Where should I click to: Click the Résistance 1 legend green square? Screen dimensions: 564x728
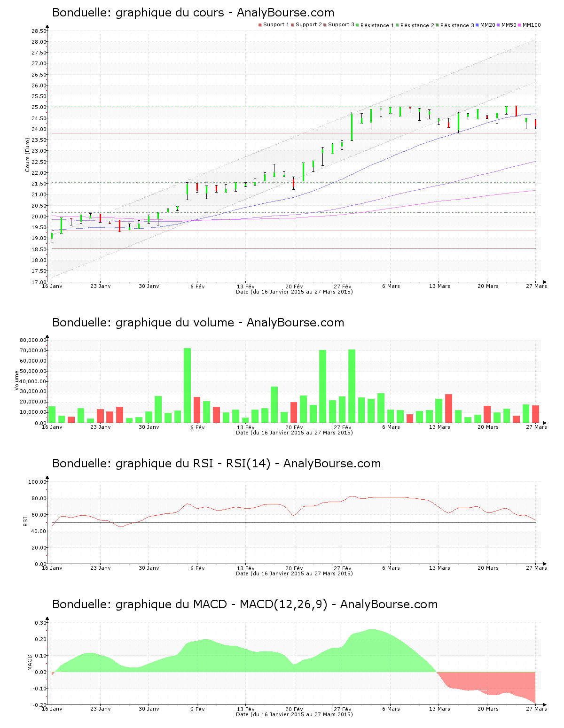[x=358, y=25]
